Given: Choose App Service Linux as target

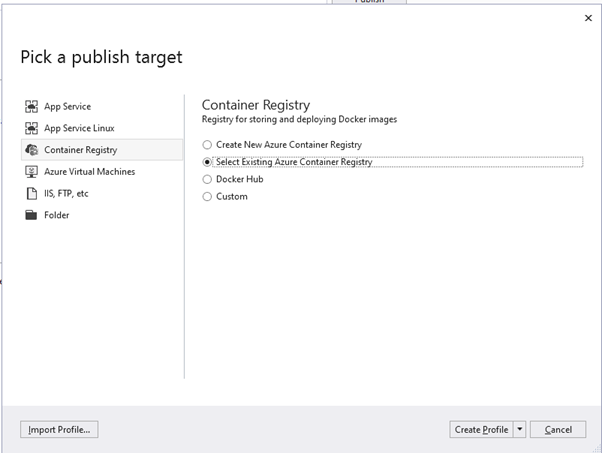Looking at the screenshot, I should coord(102,128).
